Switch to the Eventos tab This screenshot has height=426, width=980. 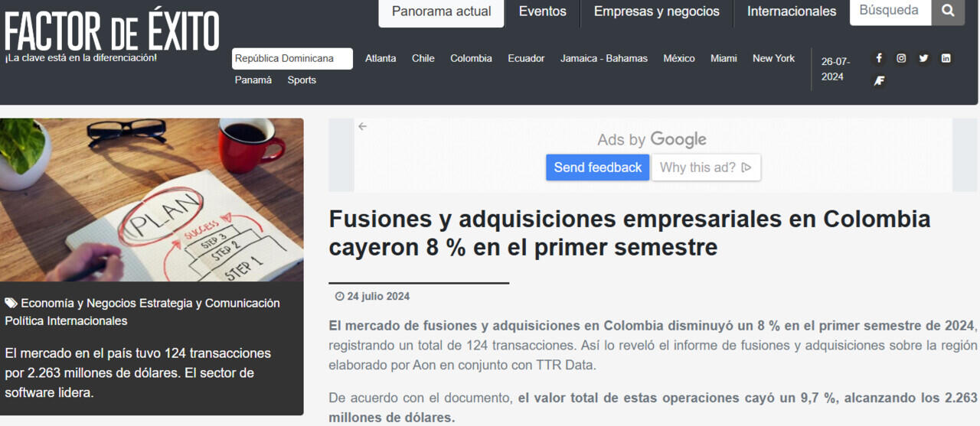pos(542,12)
